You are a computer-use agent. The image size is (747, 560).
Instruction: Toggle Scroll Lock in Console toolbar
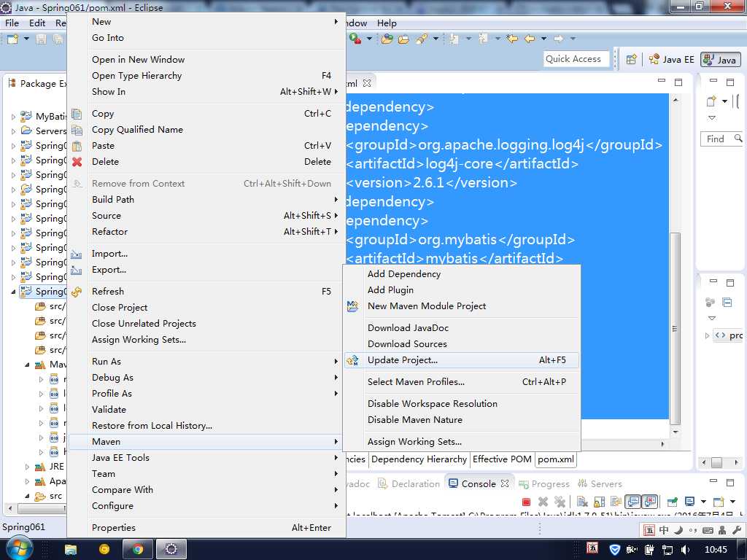click(x=600, y=502)
